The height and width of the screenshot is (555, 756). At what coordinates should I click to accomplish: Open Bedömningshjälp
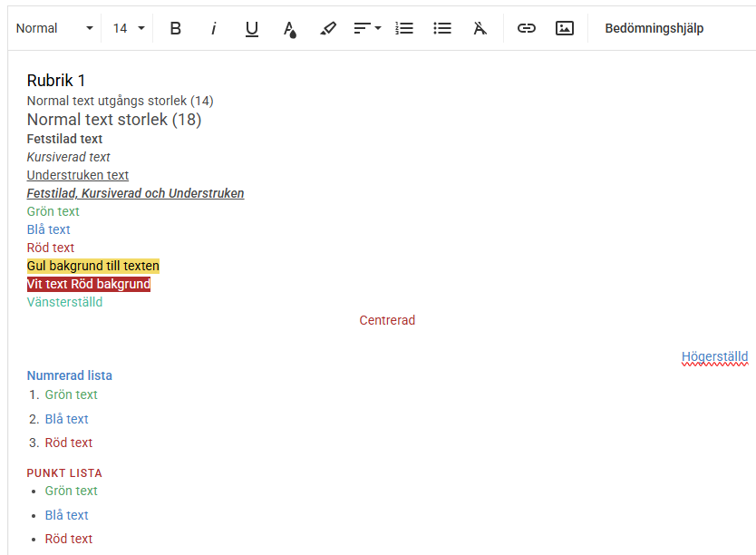pos(654,28)
